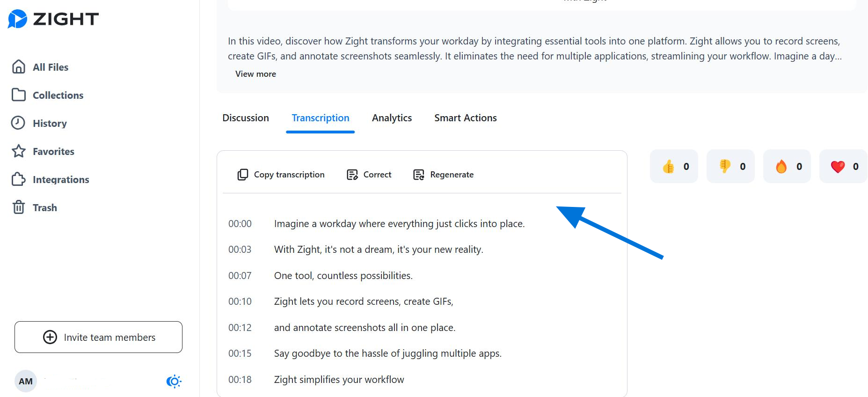This screenshot has width=868, height=397.
Task: Switch to the Analytics tab
Action: pyautogui.click(x=392, y=118)
